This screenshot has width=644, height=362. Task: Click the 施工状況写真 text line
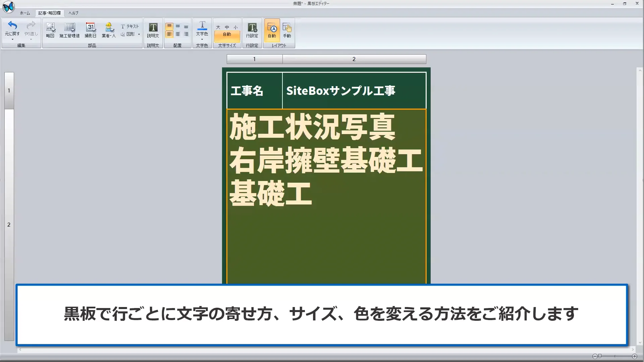pyautogui.click(x=312, y=127)
